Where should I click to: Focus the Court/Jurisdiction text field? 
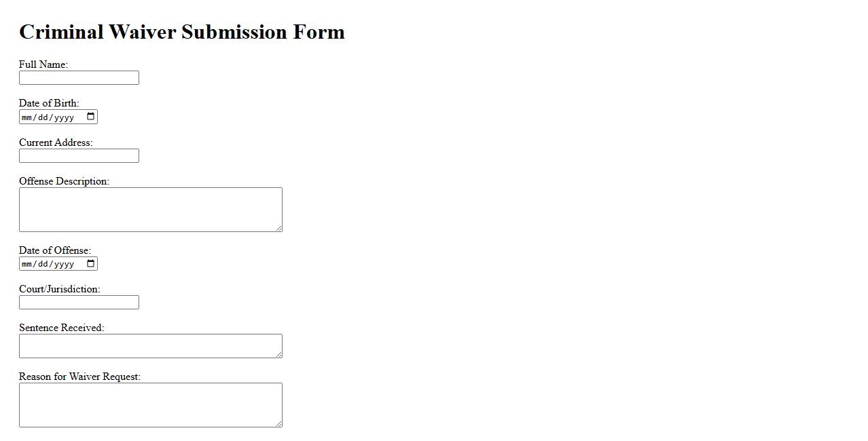tap(79, 303)
